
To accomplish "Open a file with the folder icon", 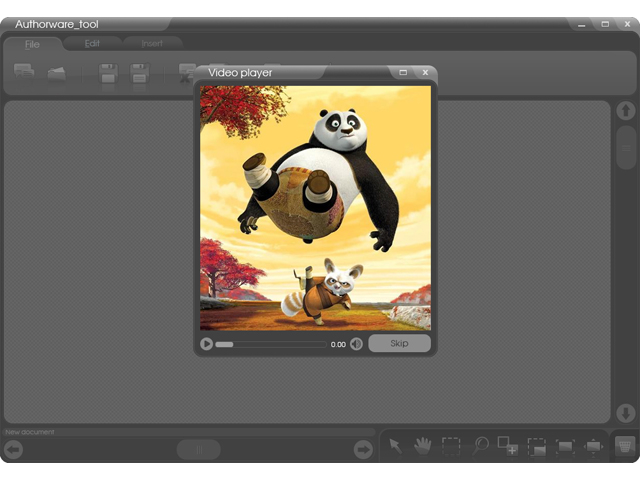I will pyautogui.click(x=57, y=73).
